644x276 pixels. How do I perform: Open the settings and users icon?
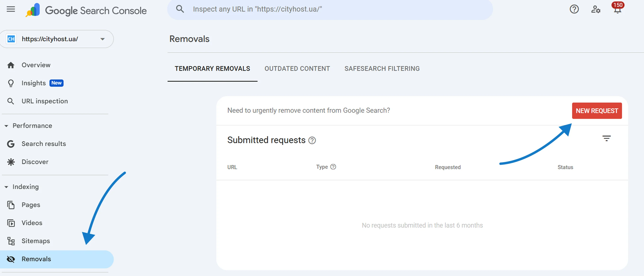[596, 9]
